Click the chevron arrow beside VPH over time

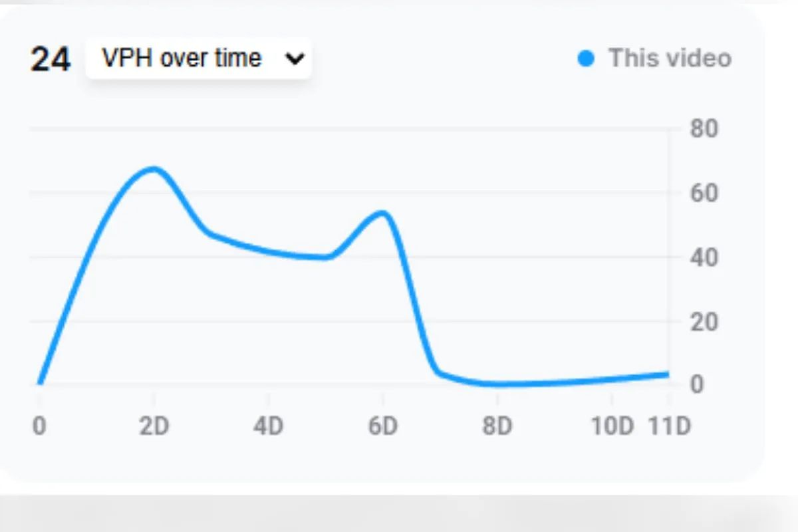pyautogui.click(x=293, y=59)
